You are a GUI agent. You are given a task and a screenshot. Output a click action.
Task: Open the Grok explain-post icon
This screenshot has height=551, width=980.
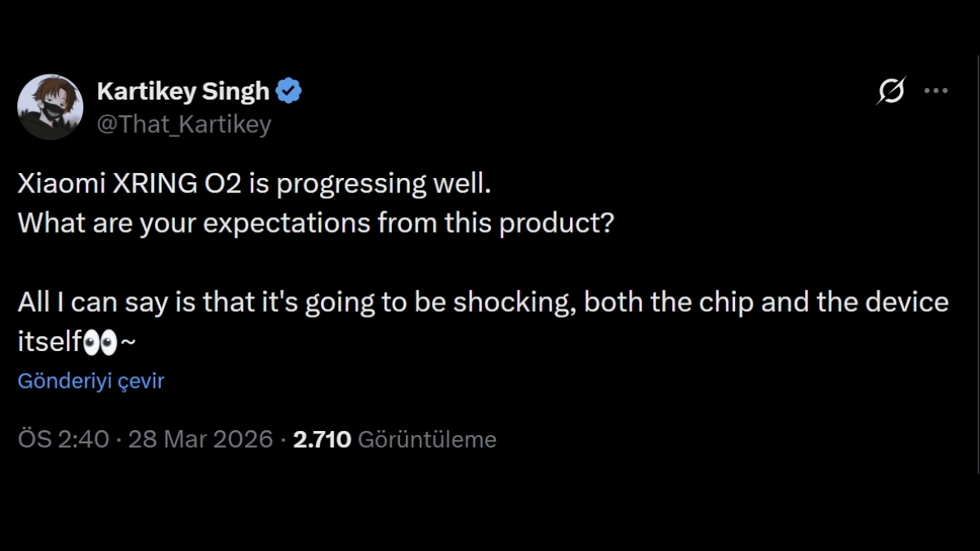click(890, 91)
